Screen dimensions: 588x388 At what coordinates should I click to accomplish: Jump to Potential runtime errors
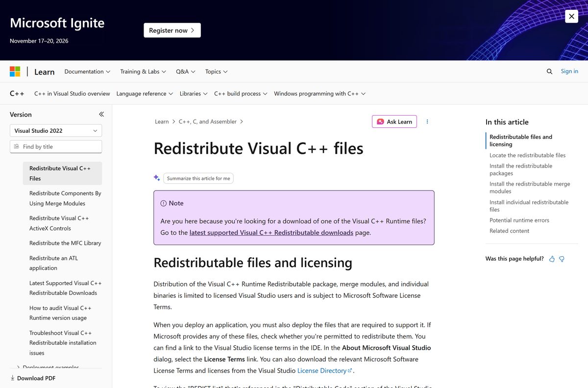(x=519, y=220)
